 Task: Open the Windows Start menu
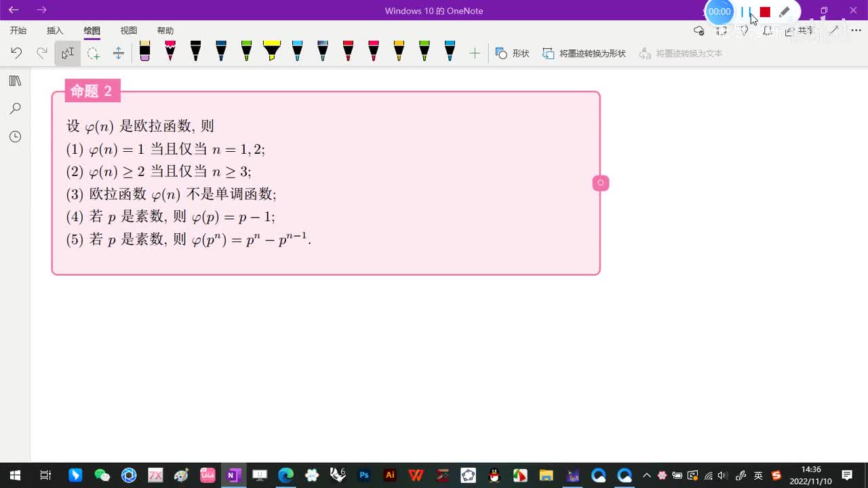[15, 475]
